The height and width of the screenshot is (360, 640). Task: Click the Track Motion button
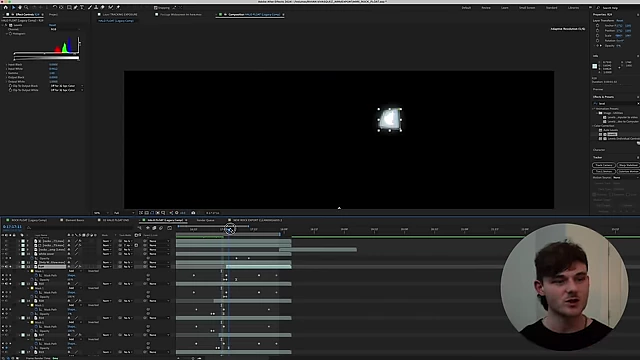pos(604,171)
